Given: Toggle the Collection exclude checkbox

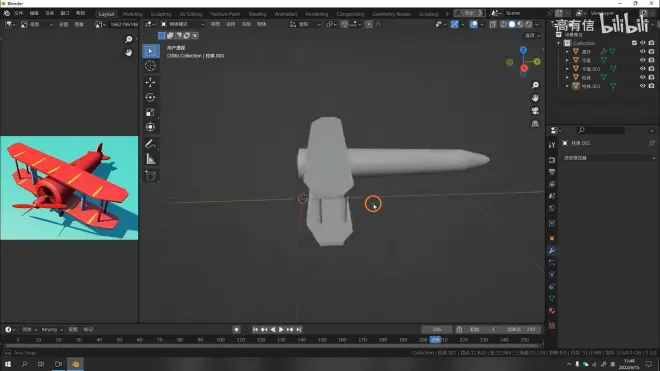Looking at the screenshot, I should (x=634, y=43).
